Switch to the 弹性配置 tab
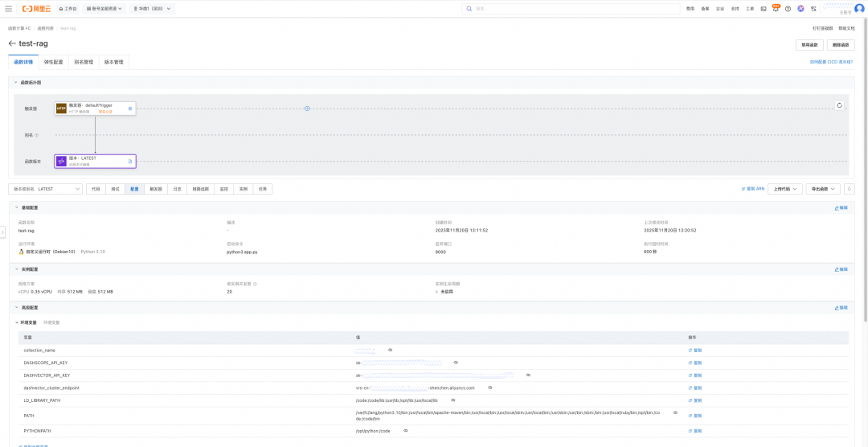The width and height of the screenshot is (868, 447). [54, 62]
